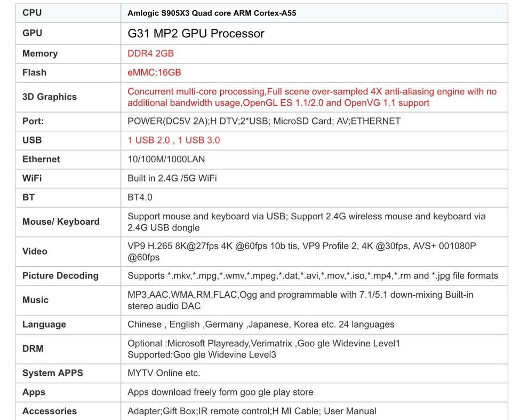Click MYTV Online etc. text
The image size is (512, 420).
pos(164,373)
